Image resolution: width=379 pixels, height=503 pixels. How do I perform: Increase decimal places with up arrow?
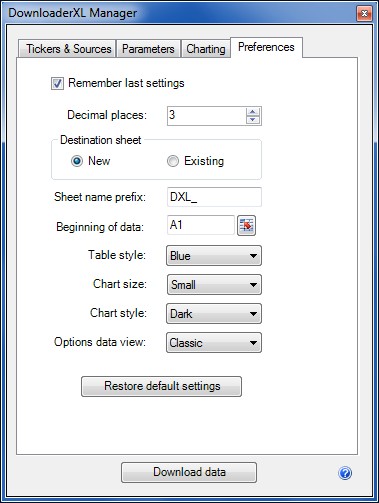253,112
